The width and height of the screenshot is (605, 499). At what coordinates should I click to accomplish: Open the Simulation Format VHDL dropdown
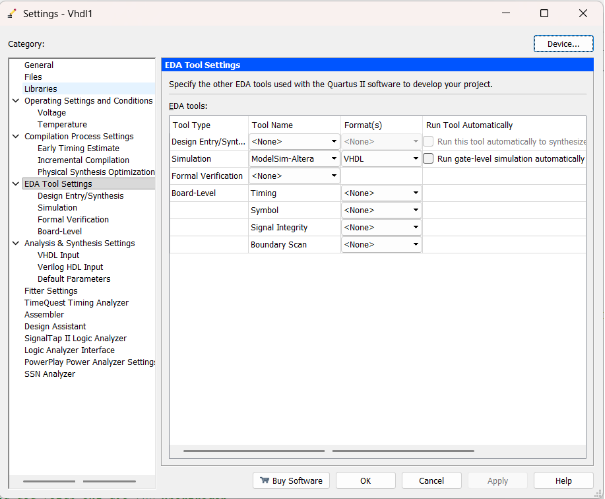[415, 159]
